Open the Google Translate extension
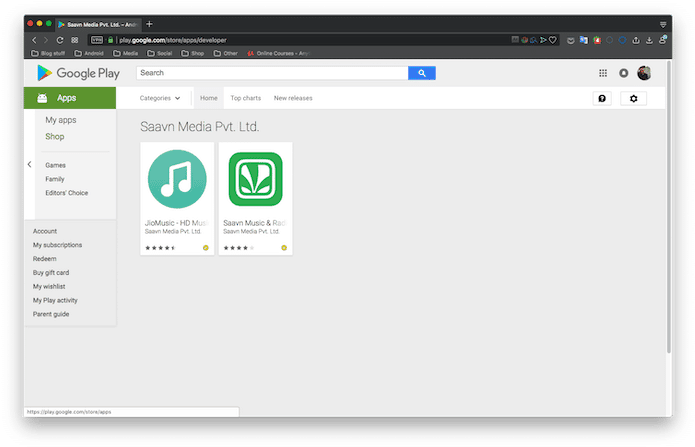This screenshot has width=695, height=447. [584, 40]
